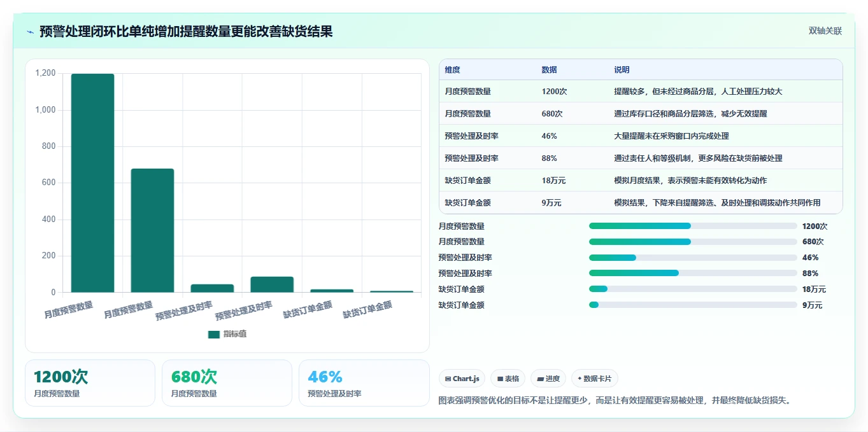Click the progress bar labeled 18万元
Screen dimensions: 868x432
693,289
